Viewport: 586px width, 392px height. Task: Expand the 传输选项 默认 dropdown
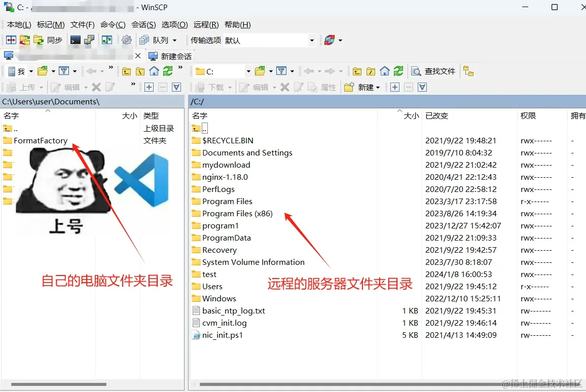[312, 41]
